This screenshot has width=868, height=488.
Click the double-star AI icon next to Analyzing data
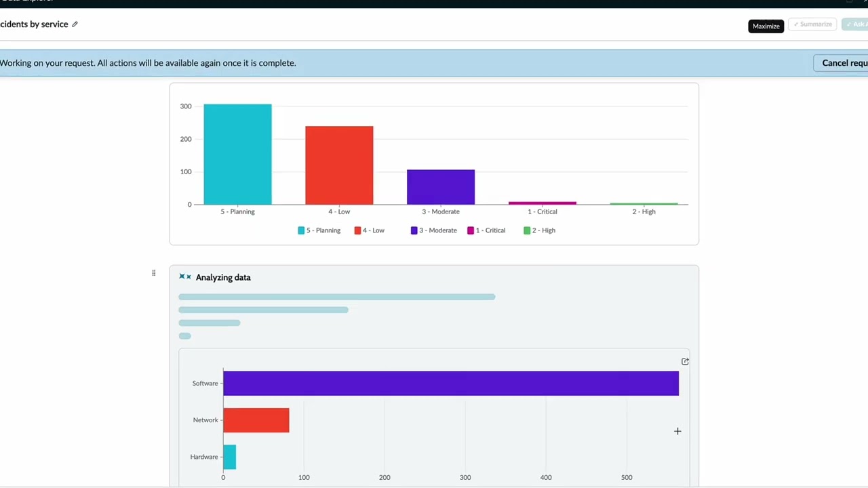click(x=184, y=277)
